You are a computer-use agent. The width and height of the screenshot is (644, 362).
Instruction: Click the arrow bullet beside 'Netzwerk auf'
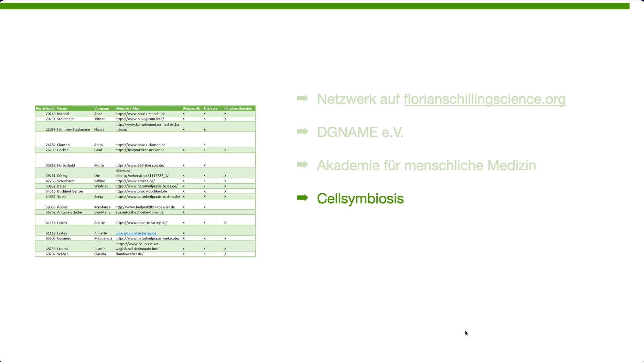pos(302,98)
